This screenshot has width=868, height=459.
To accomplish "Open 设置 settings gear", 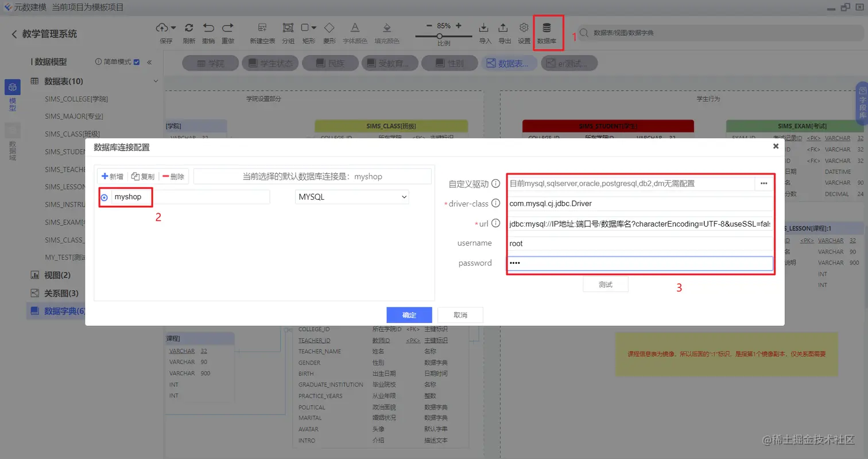I will tap(524, 28).
